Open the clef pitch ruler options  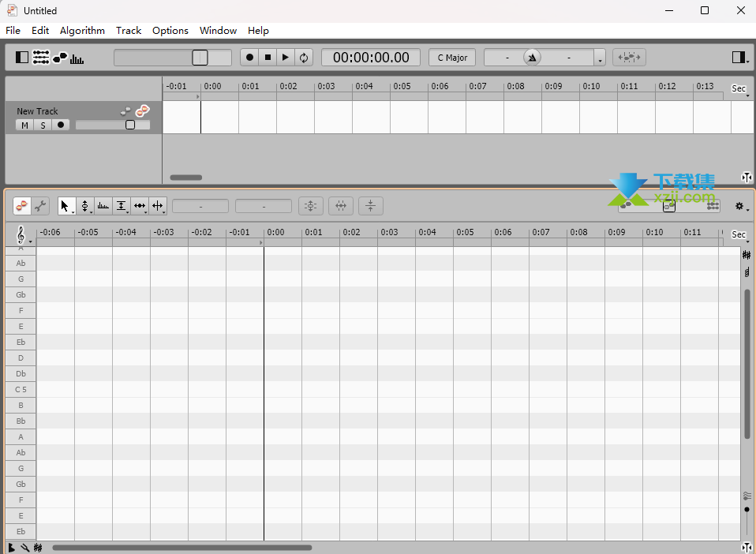(x=23, y=235)
